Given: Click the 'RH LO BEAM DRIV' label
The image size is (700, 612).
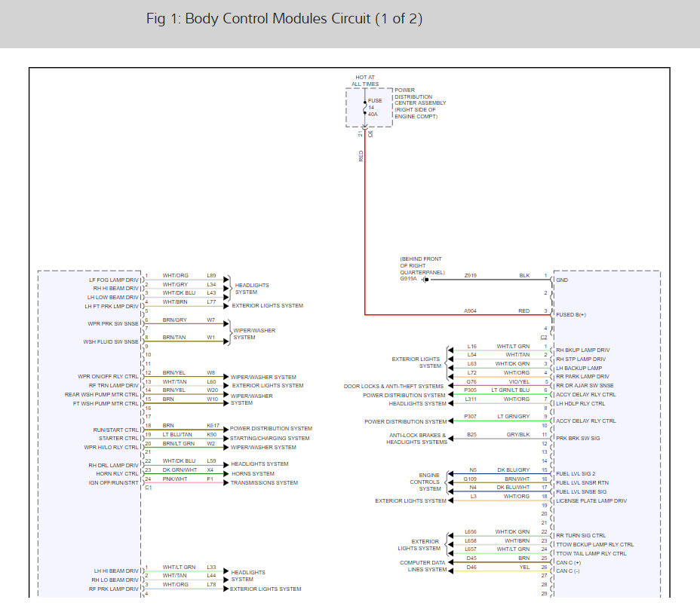Looking at the screenshot, I should click(x=115, y=580).
